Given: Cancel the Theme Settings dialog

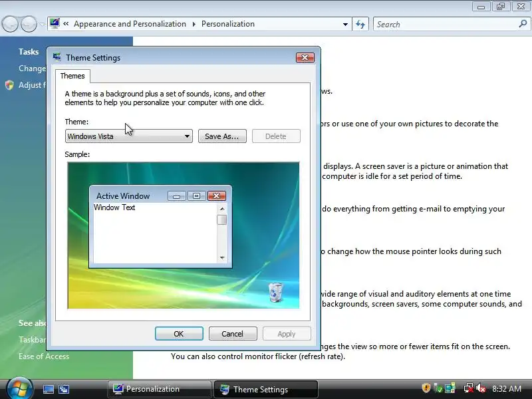Looking at the screenshot, I should (x=233, y=334).
